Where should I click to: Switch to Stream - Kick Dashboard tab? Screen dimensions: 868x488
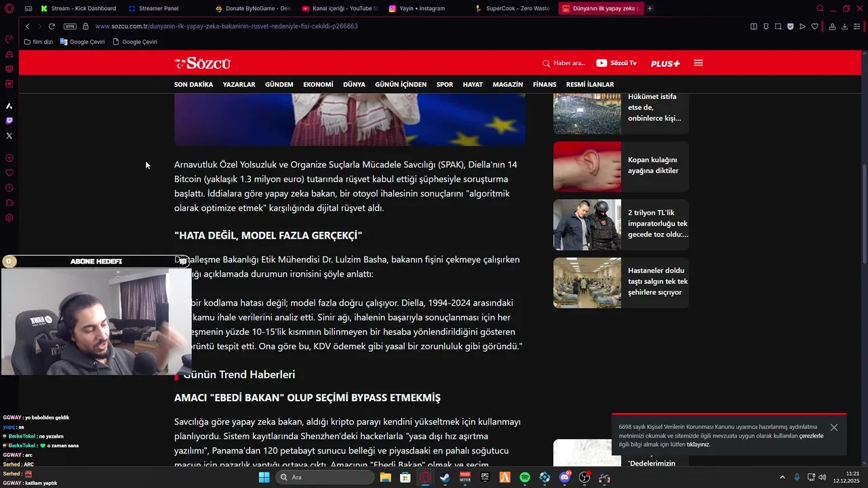[x=79, y=9]
